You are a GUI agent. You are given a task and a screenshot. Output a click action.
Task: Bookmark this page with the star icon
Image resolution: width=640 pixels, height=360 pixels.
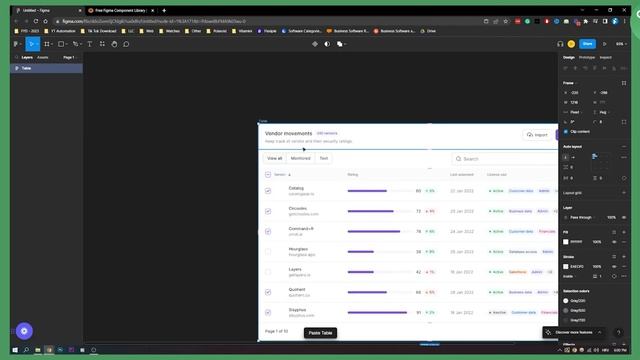[506, 21]
